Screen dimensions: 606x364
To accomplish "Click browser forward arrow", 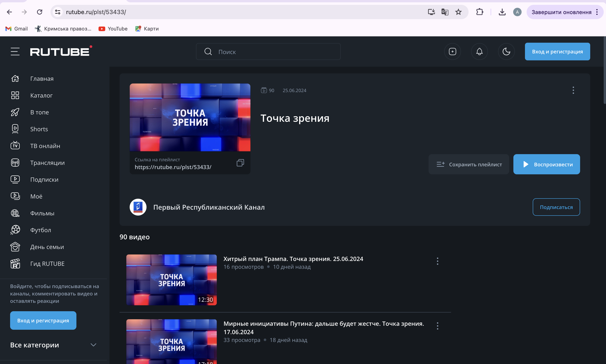I will click(24, 12).
